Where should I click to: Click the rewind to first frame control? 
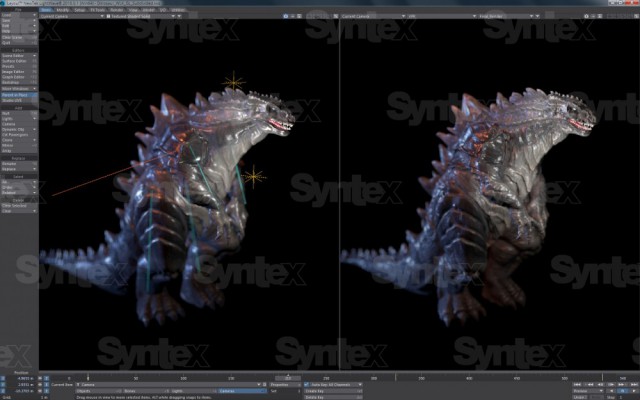[577, 384]
